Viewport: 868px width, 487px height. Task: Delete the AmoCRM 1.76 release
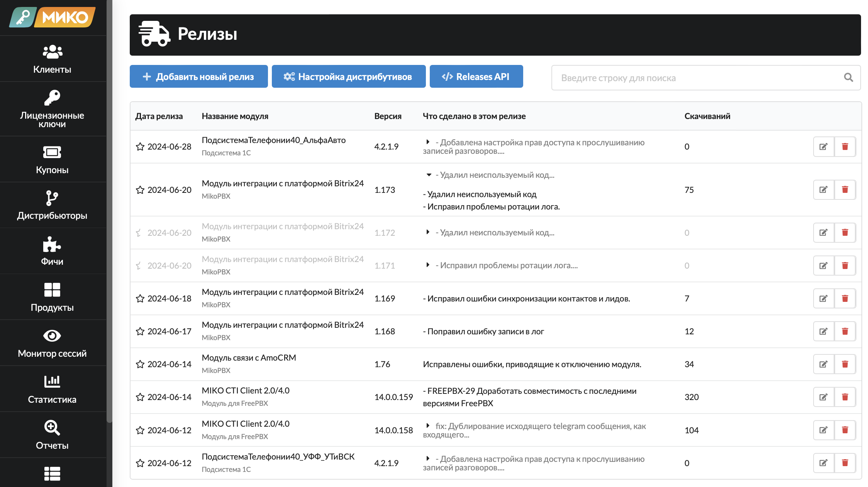tap(845, 364)
